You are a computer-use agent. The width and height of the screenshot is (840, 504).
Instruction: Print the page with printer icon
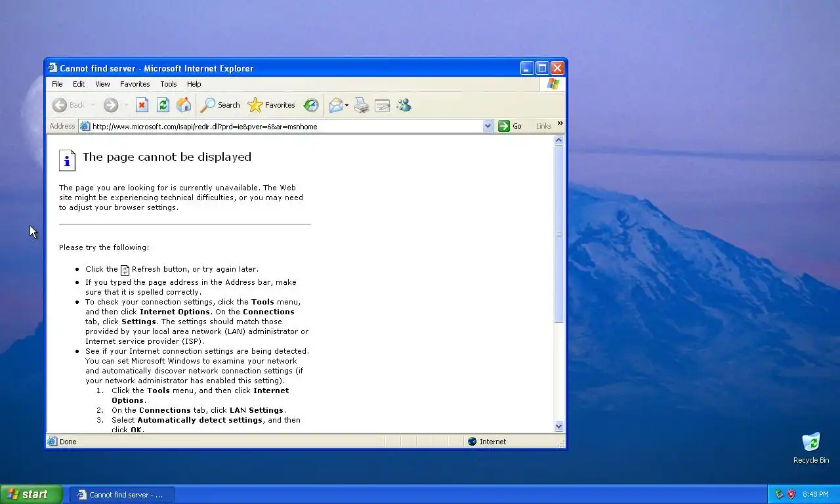click(x=362, y=105)
